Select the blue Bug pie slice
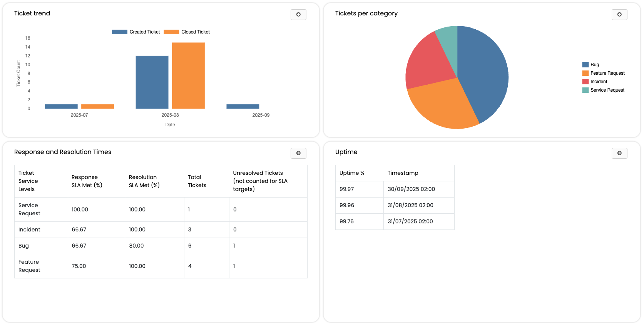Image resolution: width=644 pixels, height=325 pixels. (x=485, y=73)
